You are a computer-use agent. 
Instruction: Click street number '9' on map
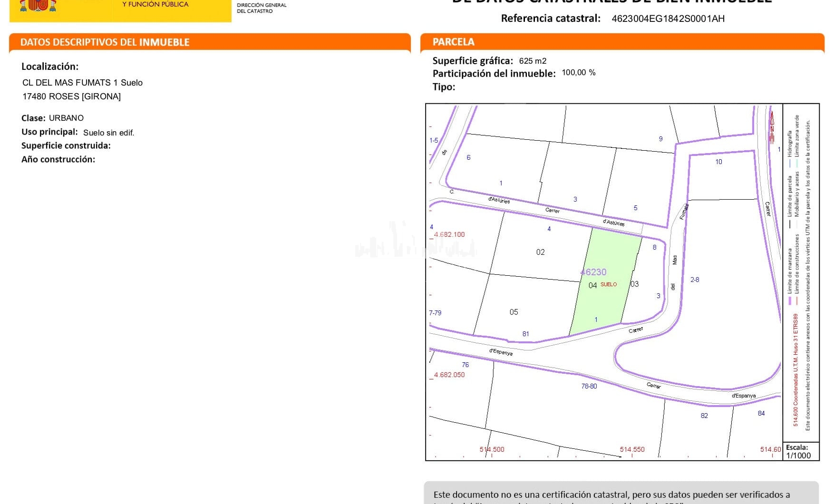pyautogui.click(x=660, y=139)
